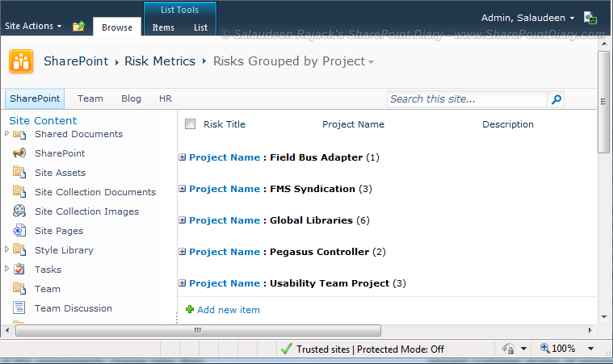Expand the Tasks tree node

[6, 268]
